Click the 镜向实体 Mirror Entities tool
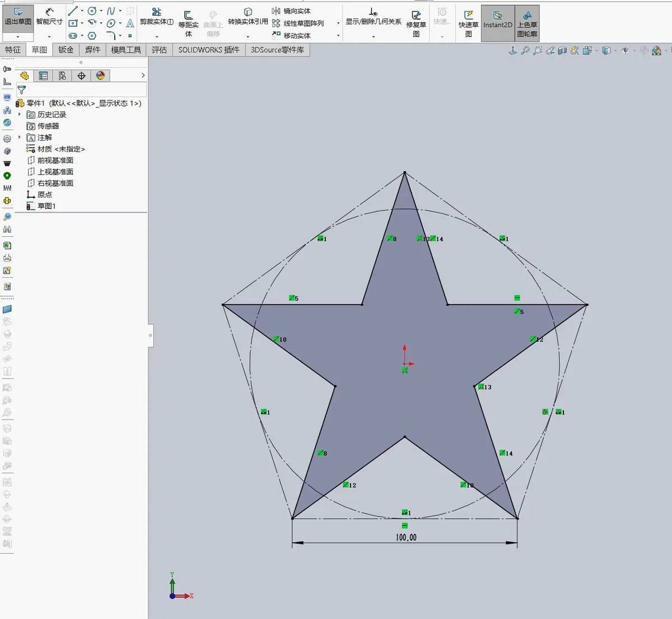Image resolution: width=672 pixels, height=619 pixels. [x=291, y=11]
